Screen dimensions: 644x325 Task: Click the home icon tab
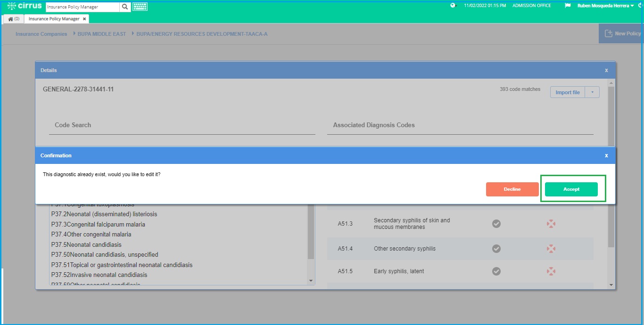click(x=14, y=19)
